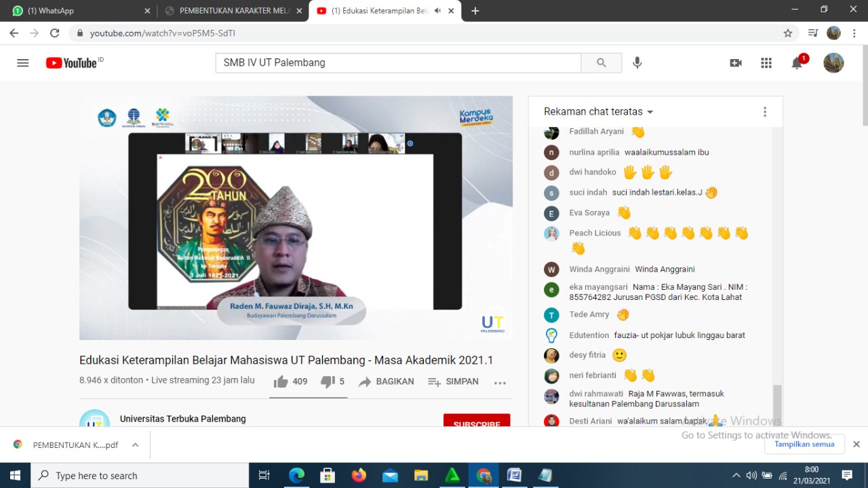The height and width of the screenshot is (488, 868).
Task: Click the BAGIKAN share button
Action: (387, 382)
